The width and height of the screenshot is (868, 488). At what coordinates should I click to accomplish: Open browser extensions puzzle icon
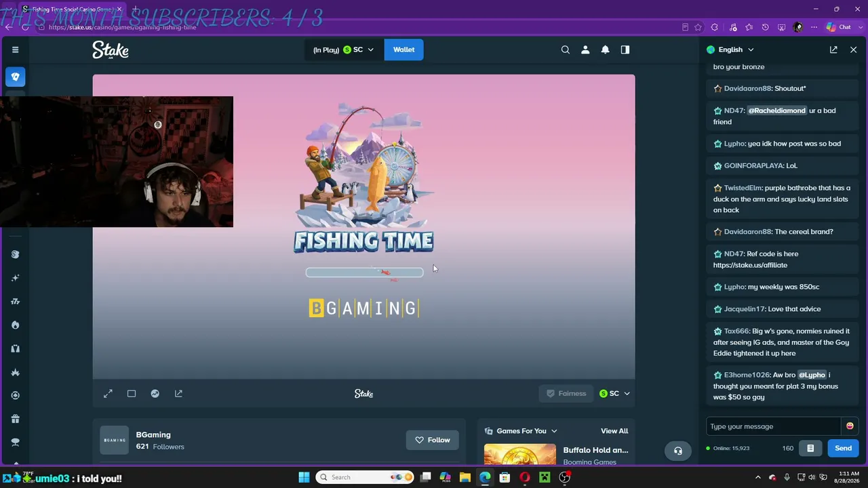click(x=714, y=27)
